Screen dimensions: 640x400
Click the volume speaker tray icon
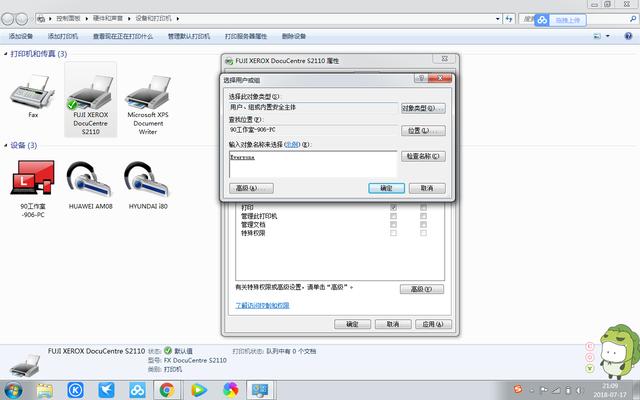click(578, 391)
